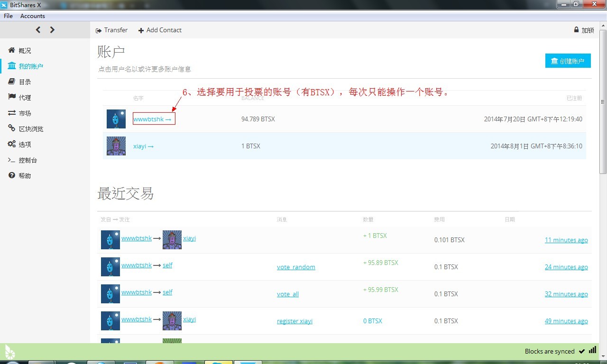Screen dimensions: 607x364
Task: Click wwwbtshk sender in the +1 BTSX transaction
Action: pyautogui.click(x=137, y=238)
